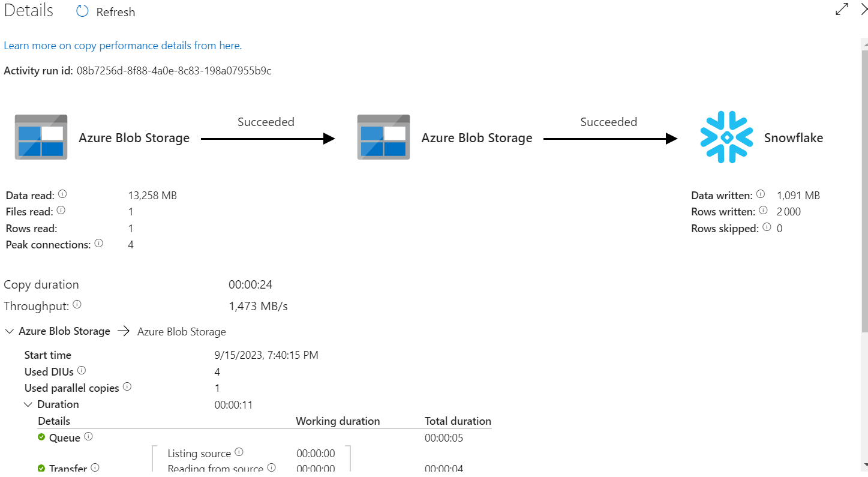Click the copy duration value 00:00:24
This screenshot has width=868, height=477.
coord(250,285)
